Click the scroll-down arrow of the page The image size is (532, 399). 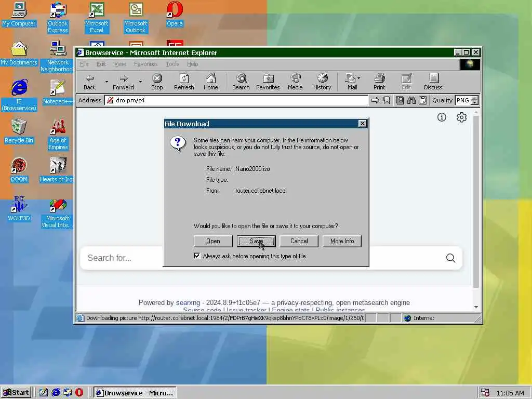tap(476, 307)
